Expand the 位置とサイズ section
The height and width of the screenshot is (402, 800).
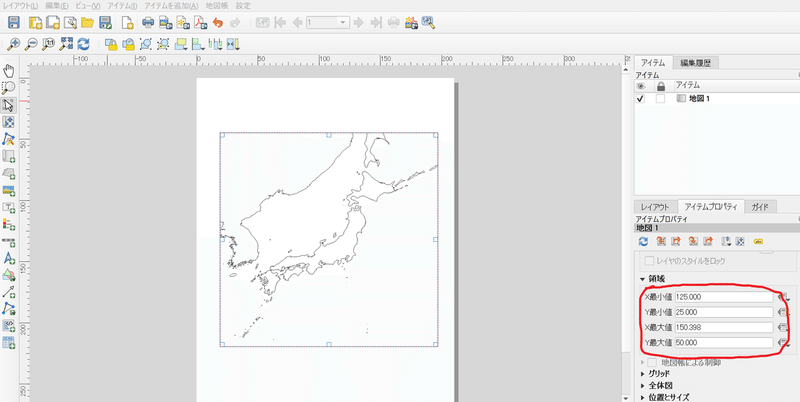click(642, 397)
